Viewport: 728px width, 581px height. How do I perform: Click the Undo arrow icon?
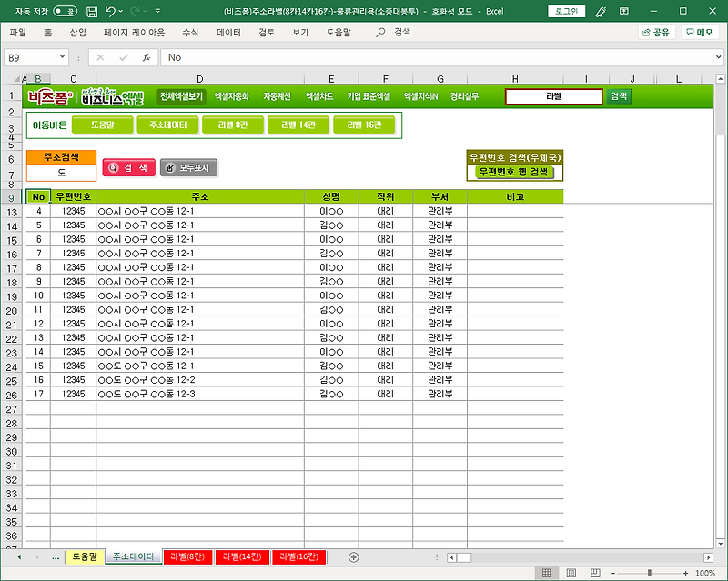[x=110, y=11]
